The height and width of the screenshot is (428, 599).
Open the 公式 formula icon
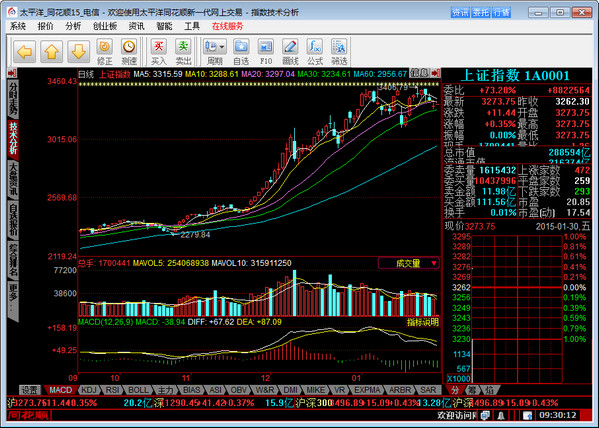315,51
